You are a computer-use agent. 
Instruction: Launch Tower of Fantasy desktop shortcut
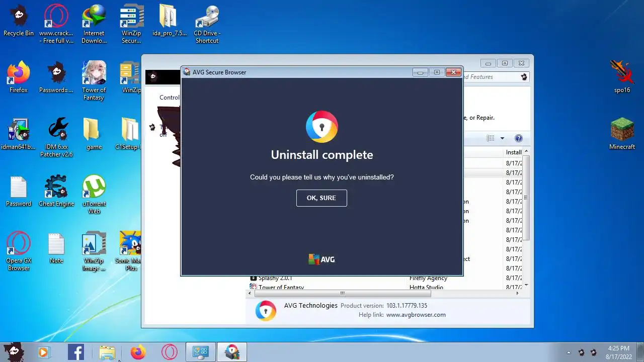(94, 81)
